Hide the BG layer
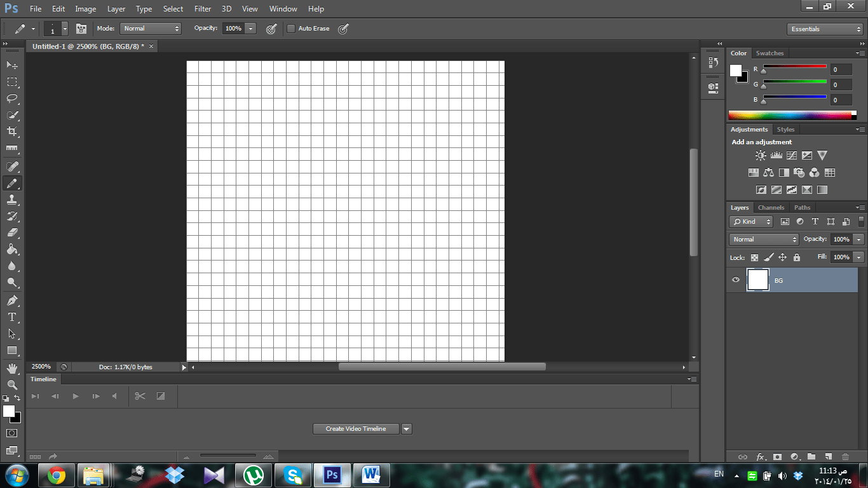 735,280
